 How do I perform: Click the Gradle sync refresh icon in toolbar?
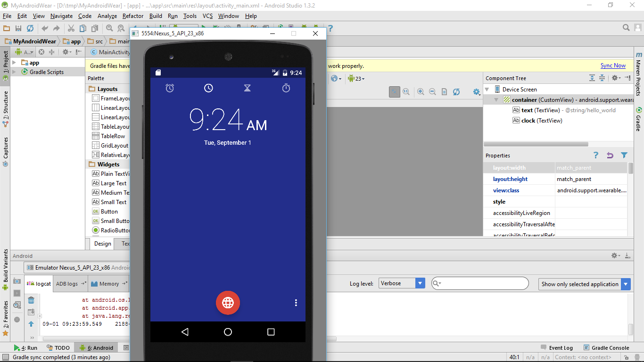pos(30,28)
